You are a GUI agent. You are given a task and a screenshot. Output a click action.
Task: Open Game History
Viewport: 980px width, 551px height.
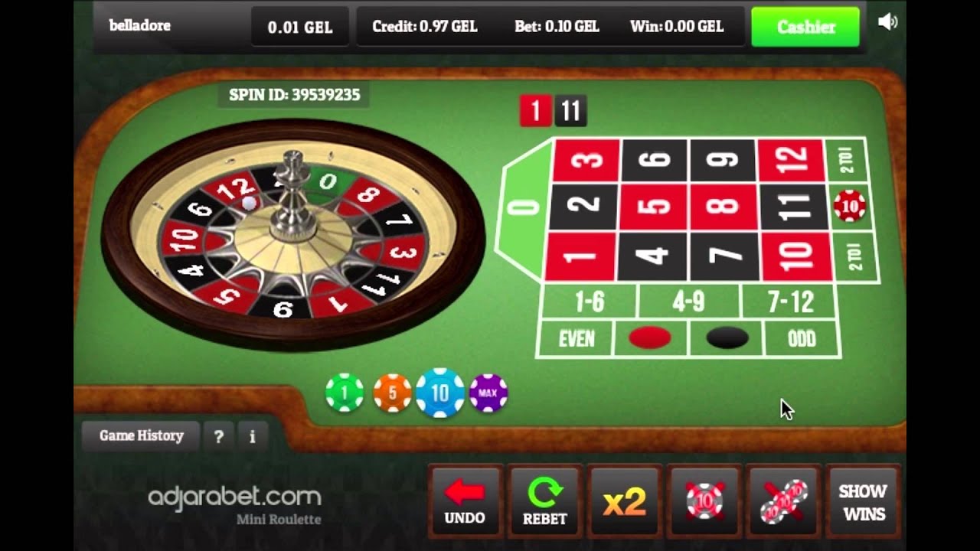coord(142,436)
